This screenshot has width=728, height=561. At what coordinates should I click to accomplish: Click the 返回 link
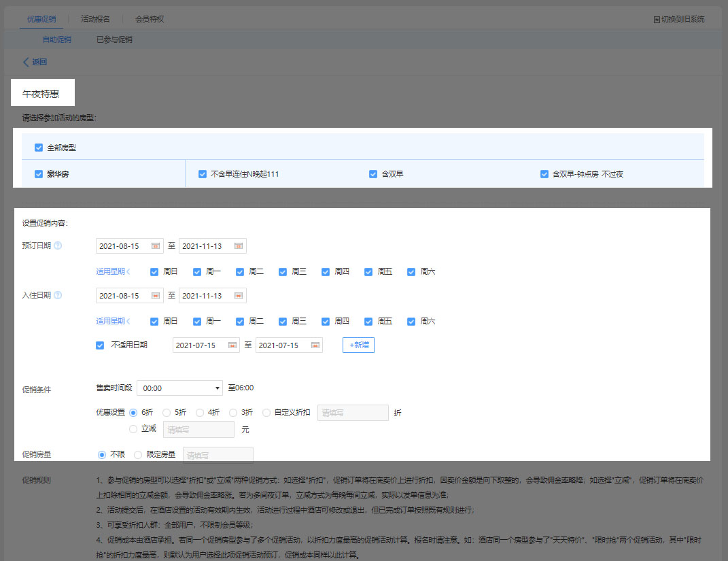tap(39, 62)
